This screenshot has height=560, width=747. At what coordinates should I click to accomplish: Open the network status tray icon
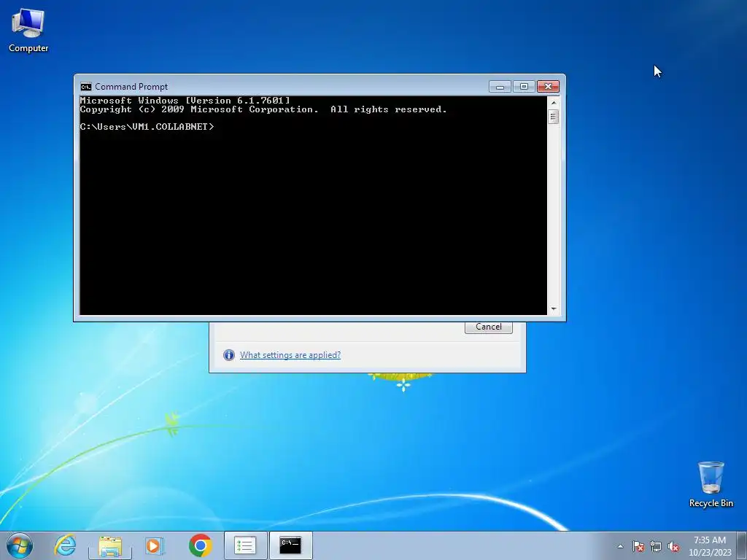[656, 546]
